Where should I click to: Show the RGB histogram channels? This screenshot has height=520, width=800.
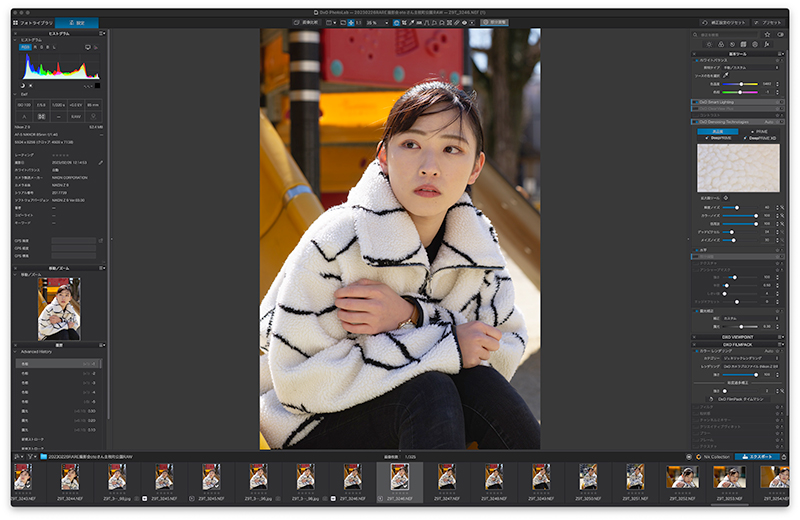[25, 47]
